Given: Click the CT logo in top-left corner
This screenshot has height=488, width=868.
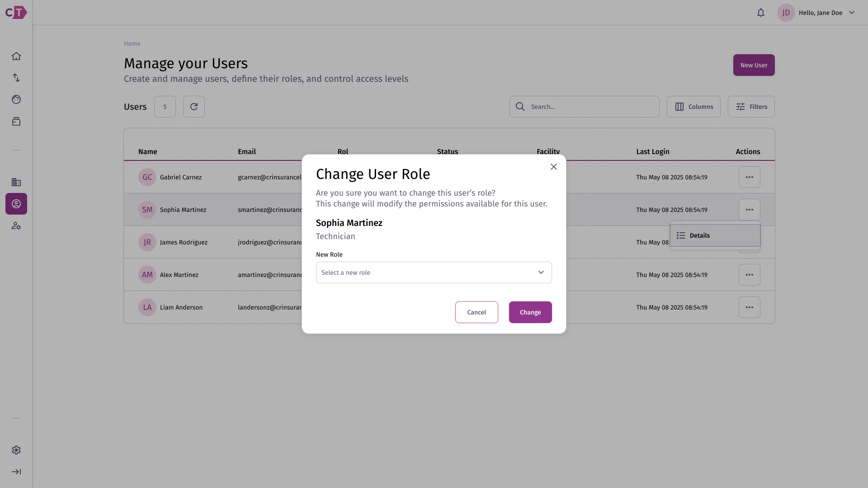Looking at the screenshot, I should tap(16, 13).
